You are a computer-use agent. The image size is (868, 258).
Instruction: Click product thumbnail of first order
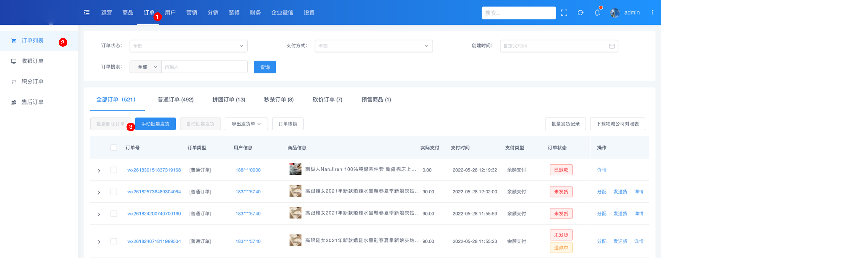(295, 169)
